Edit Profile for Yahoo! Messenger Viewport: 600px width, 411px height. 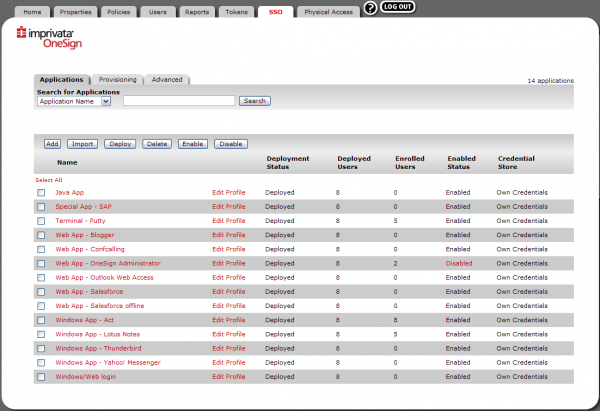[x=229, y=362]
